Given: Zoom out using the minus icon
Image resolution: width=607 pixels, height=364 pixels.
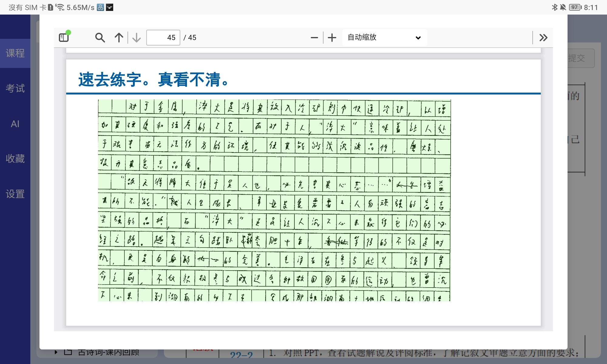Looking at the screenshot, I should 314,38.
